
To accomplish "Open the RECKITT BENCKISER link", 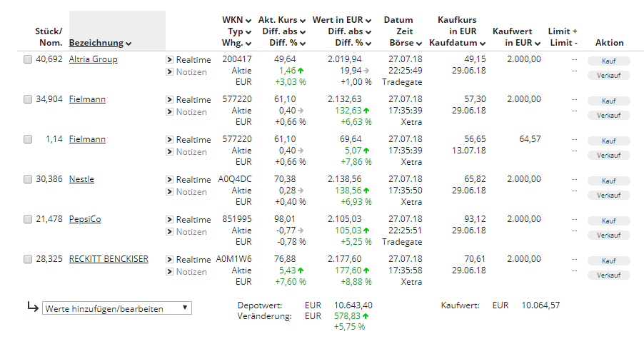I will tap(109, 259).
